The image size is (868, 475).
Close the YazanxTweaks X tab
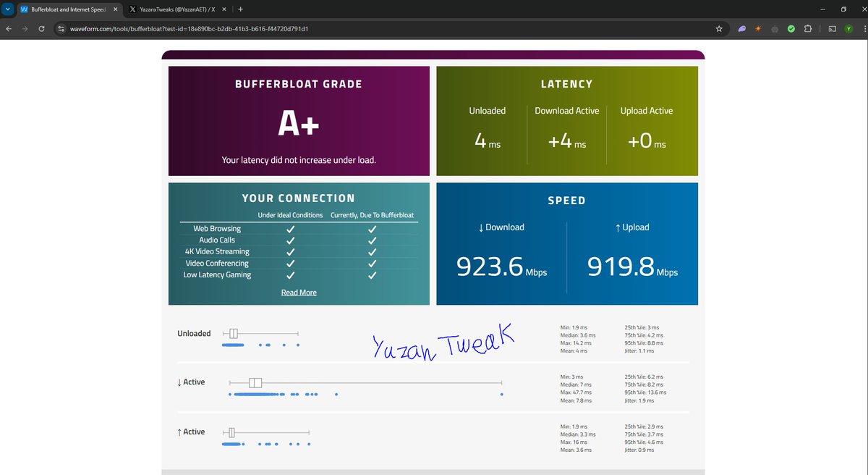pyautogui.click(x=223, y=9)
